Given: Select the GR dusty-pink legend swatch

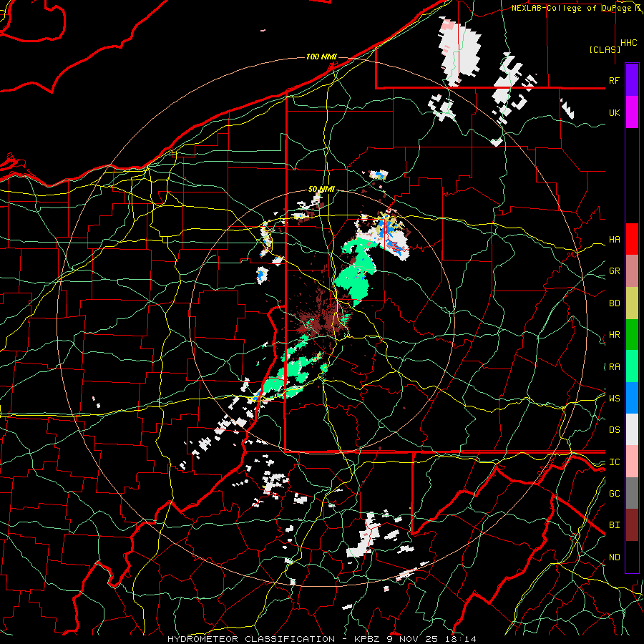Looking at the screenshot, I should [632, 271].
